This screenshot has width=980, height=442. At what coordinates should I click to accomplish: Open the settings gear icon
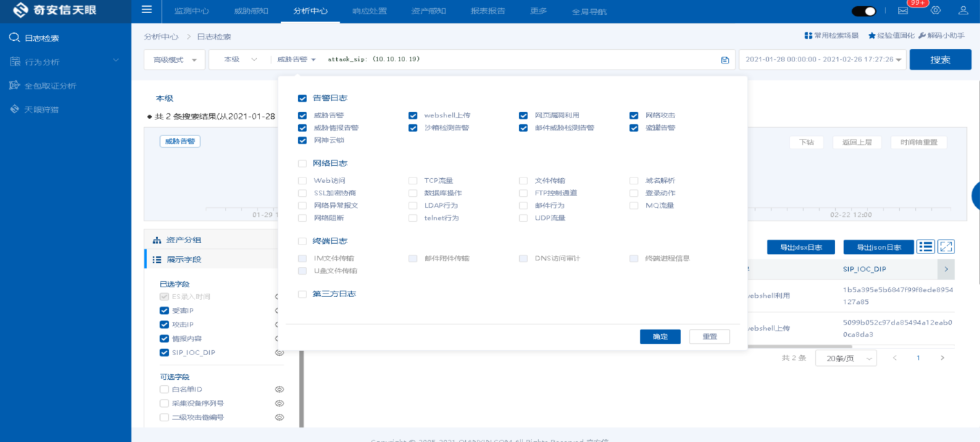pyautogui.click(x=936, y=10)
